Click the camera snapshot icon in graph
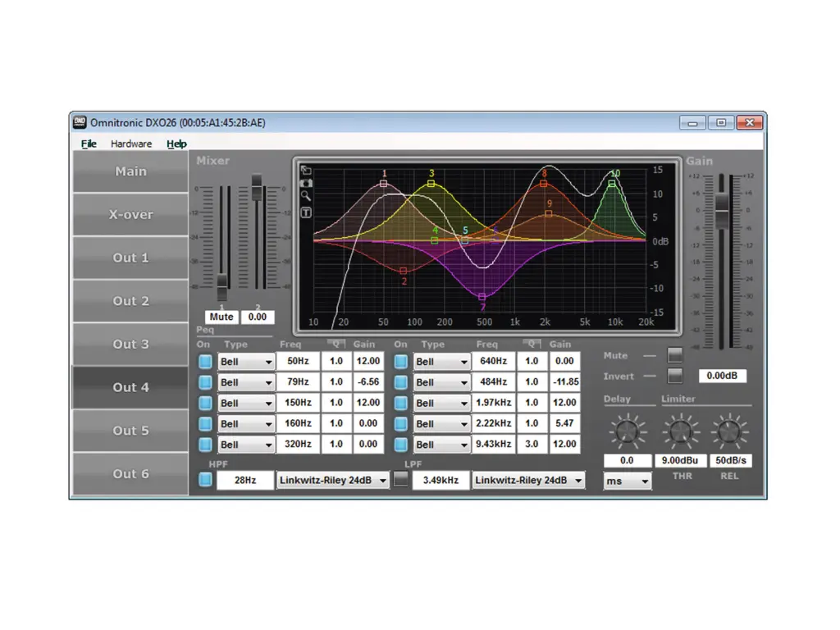The height and width of the screenshot is (630, 840). pos(306,183)
